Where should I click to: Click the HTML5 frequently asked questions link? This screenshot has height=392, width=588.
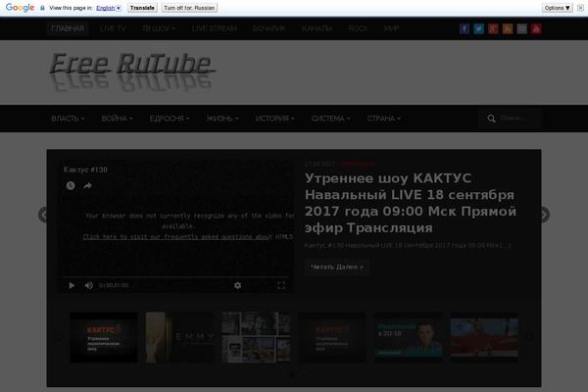(188, 237)
